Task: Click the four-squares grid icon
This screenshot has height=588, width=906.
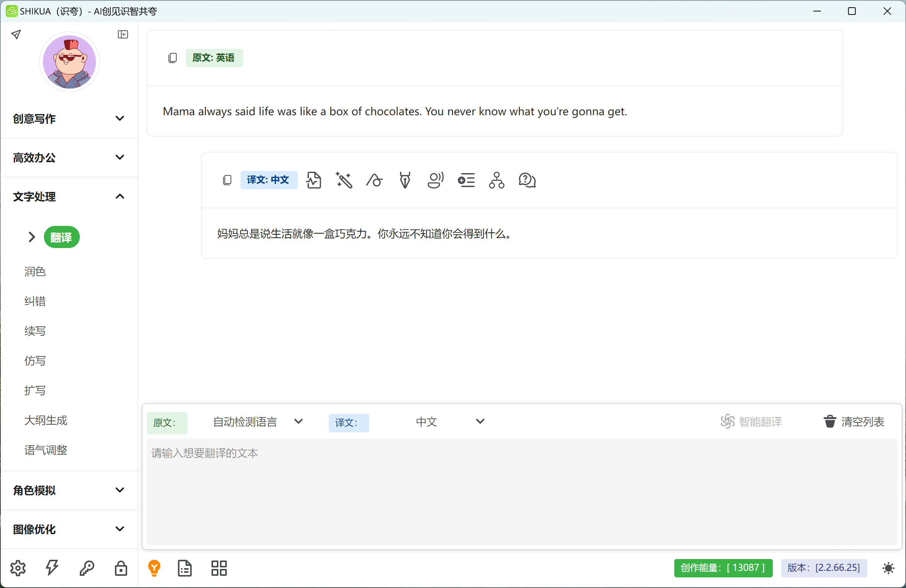Action: coord(219,568)
